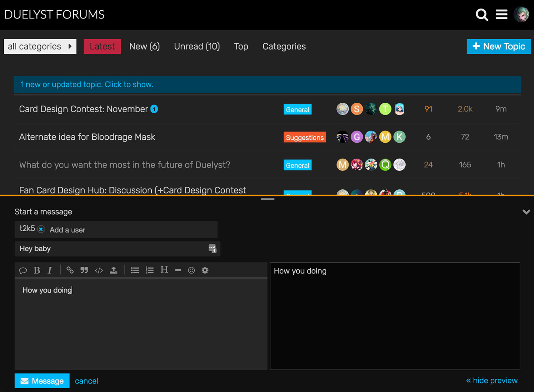Click into the message body text area

[141, 324]
